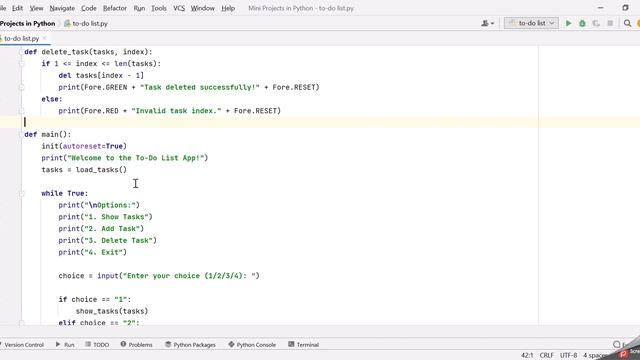Open the Edit menu
The image size is (640, 360).
pos(17,8)
